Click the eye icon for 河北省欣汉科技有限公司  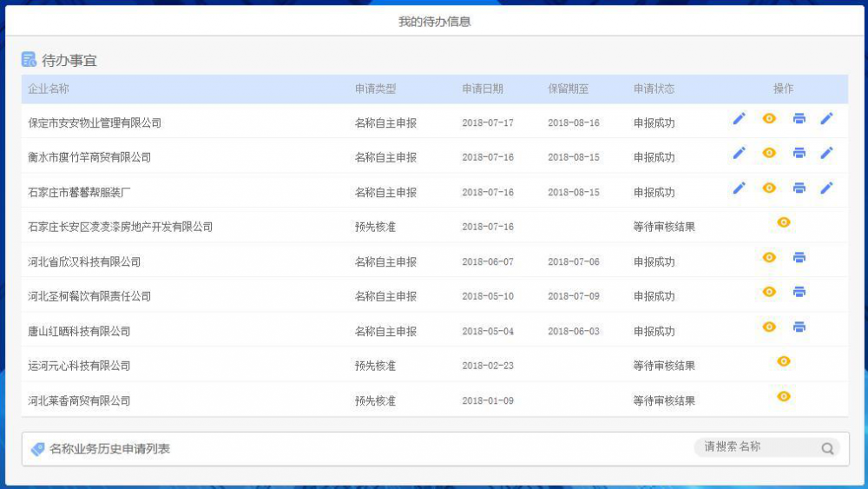click(x=769, y=258)
